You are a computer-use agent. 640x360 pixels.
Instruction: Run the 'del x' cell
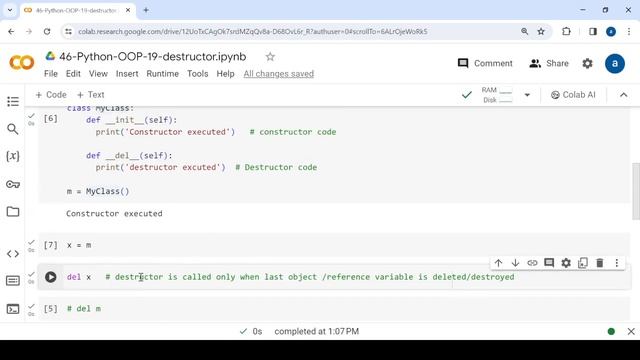pyautogui.click(x=51, y=277)
